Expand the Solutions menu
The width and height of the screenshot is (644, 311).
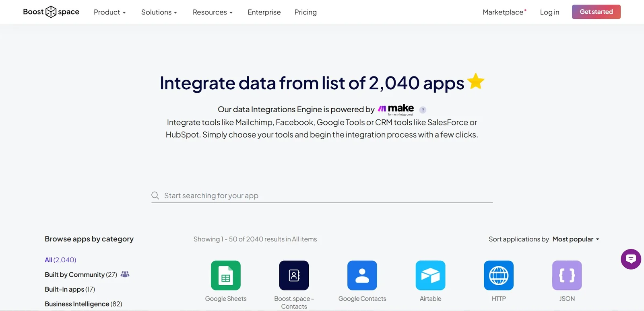click(159, 12)
